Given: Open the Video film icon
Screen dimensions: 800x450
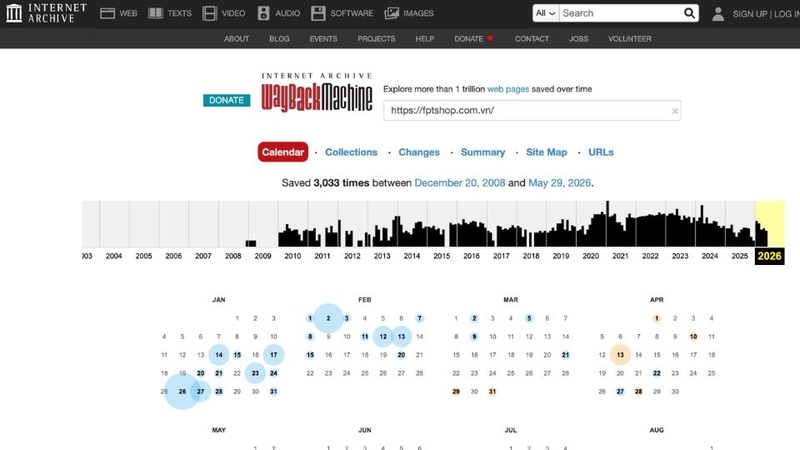Looking at the screenshot, I should (x=209, y=13).
